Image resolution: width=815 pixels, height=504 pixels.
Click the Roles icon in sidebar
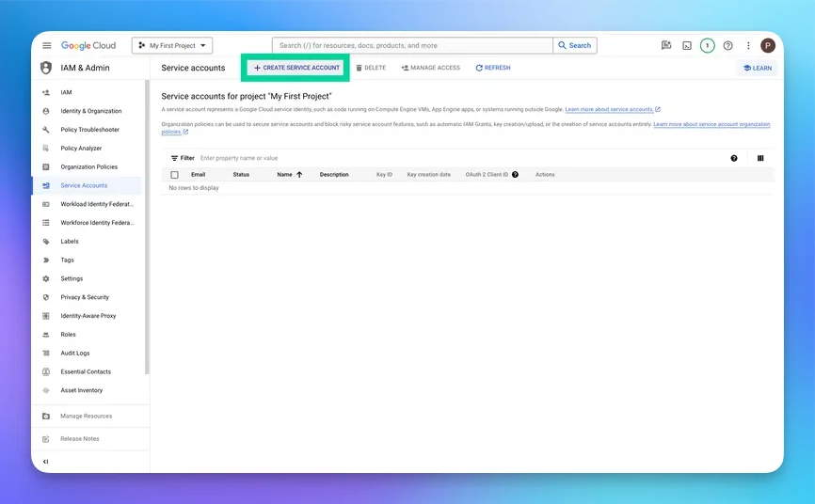46,335
